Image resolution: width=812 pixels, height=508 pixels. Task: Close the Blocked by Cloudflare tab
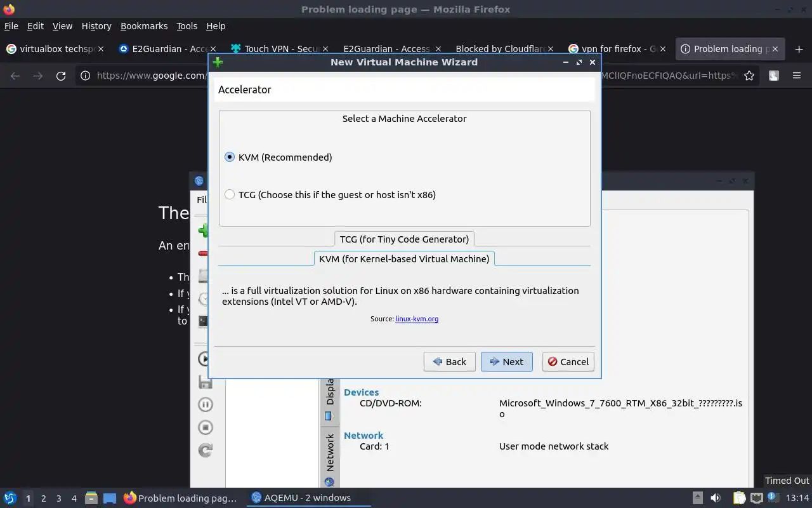click(550, 49)
